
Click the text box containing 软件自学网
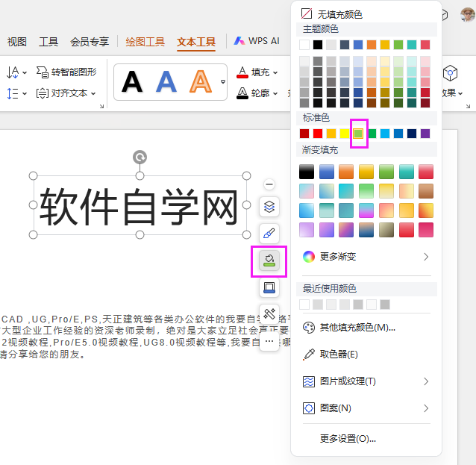click(140, 205)
